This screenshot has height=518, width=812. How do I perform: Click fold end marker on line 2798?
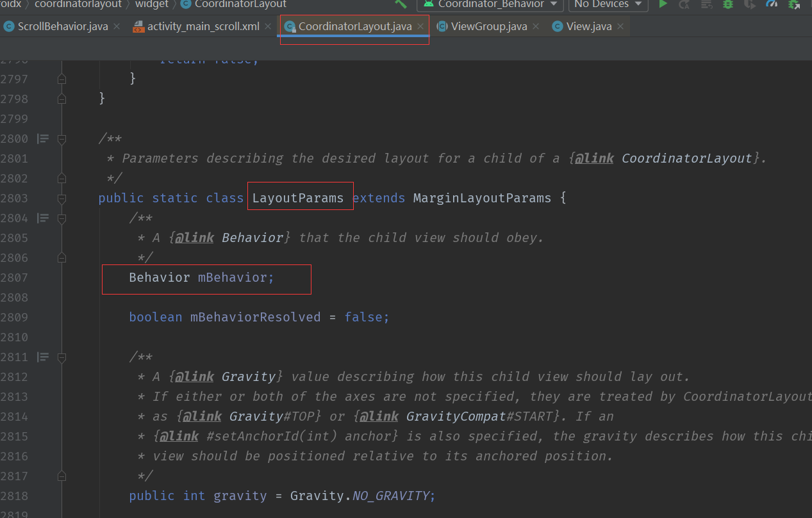(62, 99)
